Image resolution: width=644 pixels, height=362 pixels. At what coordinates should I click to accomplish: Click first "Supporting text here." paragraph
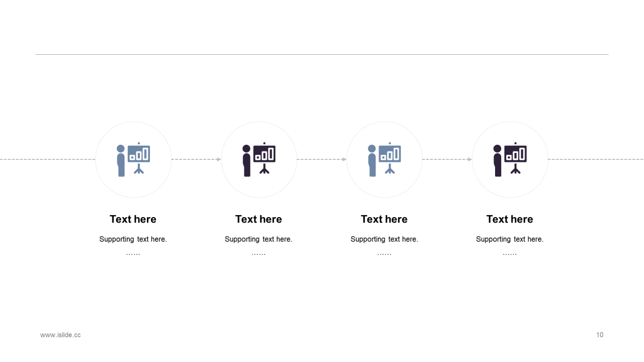click(133, 239)
